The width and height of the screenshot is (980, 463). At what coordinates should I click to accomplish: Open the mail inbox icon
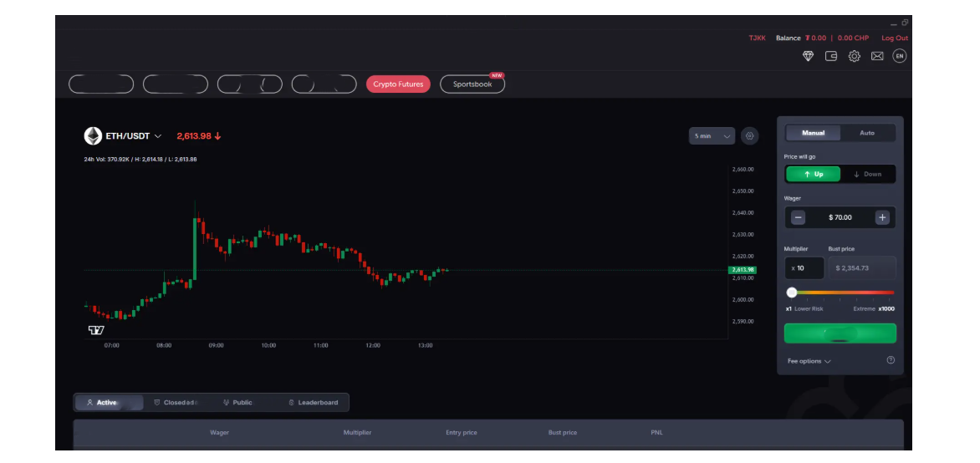click(x=877, y=56)
